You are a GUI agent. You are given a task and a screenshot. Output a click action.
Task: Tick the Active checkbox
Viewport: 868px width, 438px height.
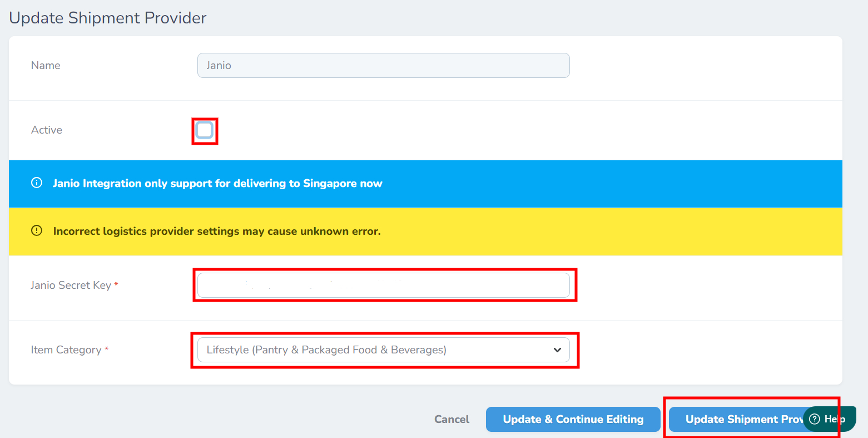(205, 130)
